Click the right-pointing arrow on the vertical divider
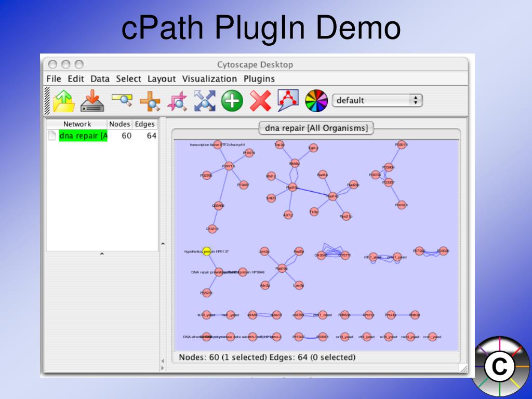This screenshot has width=532, height=399. (x=163, y=368)
